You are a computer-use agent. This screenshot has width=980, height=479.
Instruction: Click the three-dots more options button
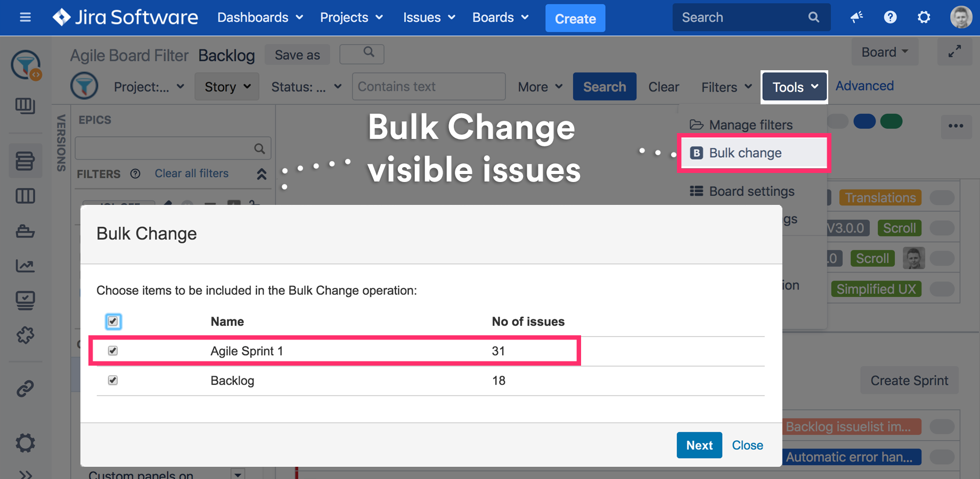[956, 126]
